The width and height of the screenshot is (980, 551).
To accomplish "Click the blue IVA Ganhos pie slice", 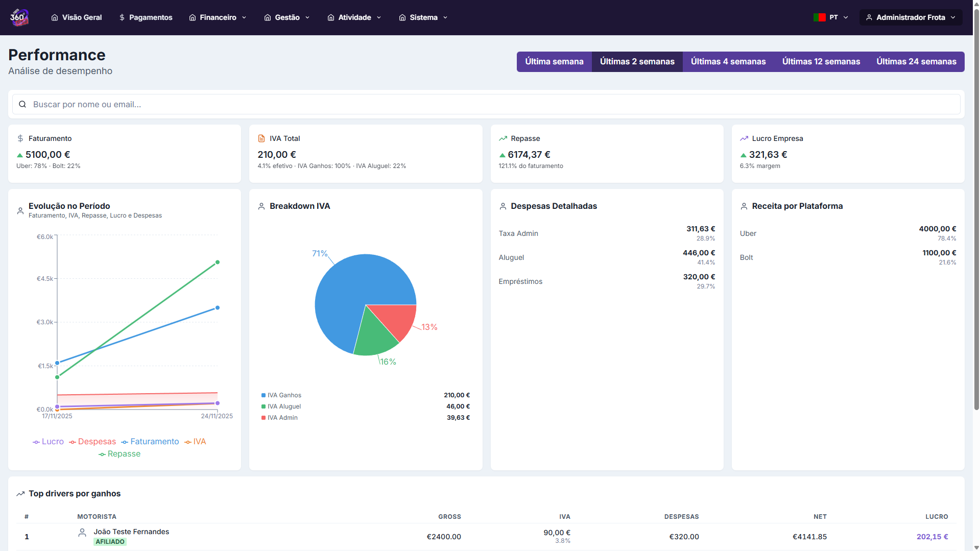I will pos(347,291).
